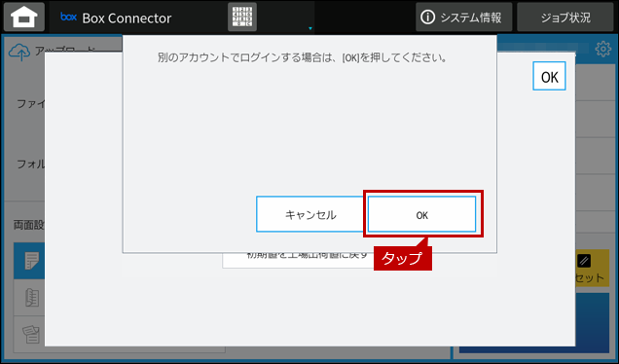Tap the small indicator arrow in header
Image resolution: width=619 pixels, height=364 pixels.
pyautogui.click(x=310, y=28)
